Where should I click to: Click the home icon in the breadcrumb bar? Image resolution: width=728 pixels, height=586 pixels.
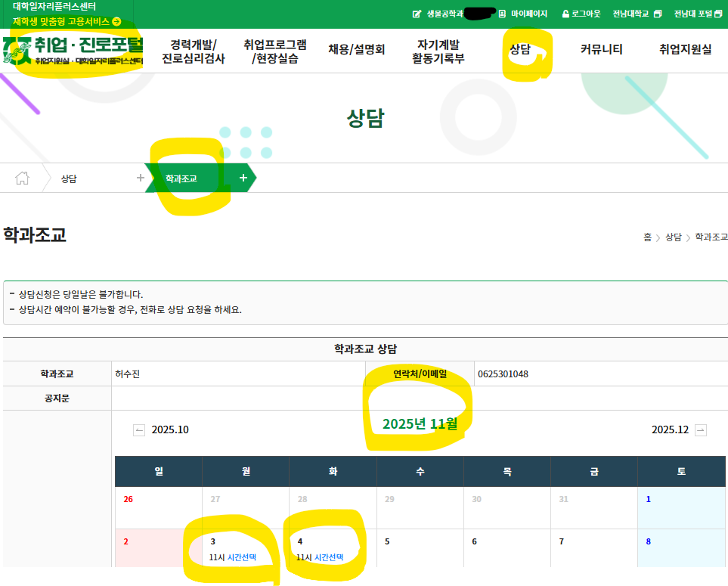(x=23, y=178)
